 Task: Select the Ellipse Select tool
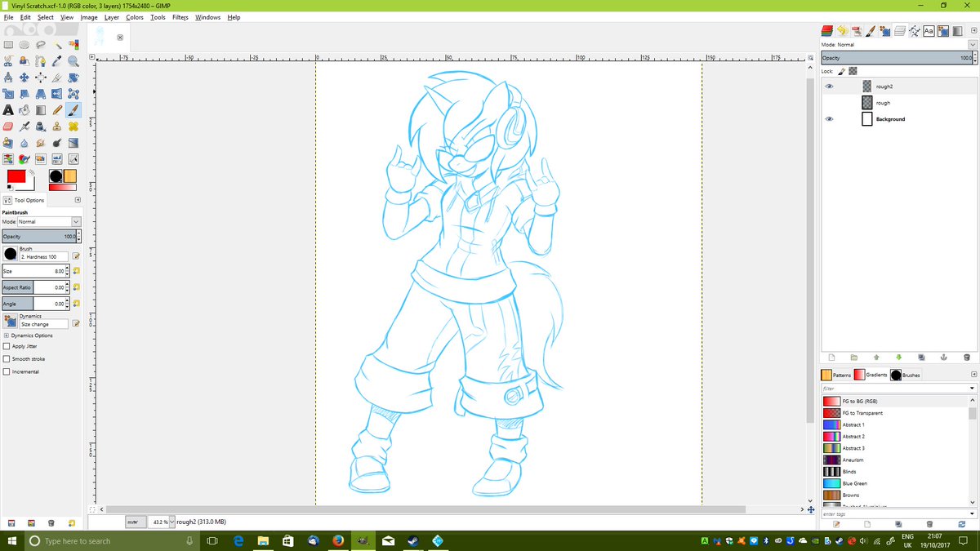tap(24, 45)
